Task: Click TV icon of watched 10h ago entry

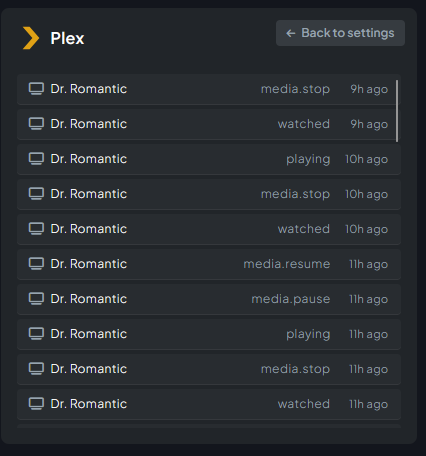Action: coord(36,229)
